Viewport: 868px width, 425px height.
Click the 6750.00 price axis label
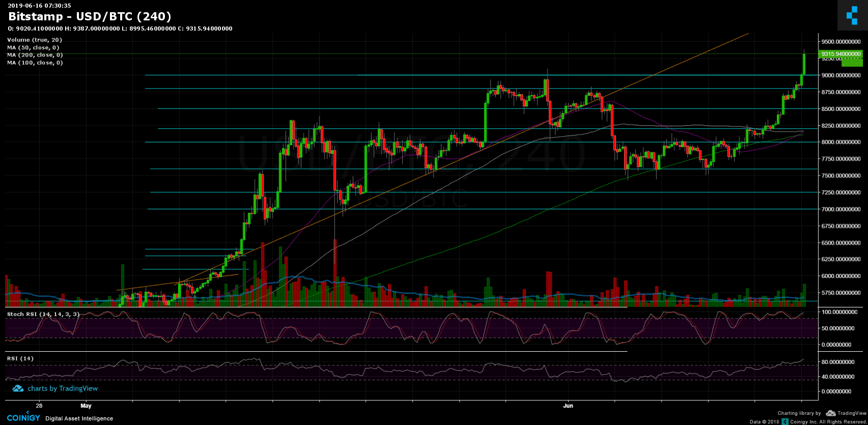pos(840,226)
